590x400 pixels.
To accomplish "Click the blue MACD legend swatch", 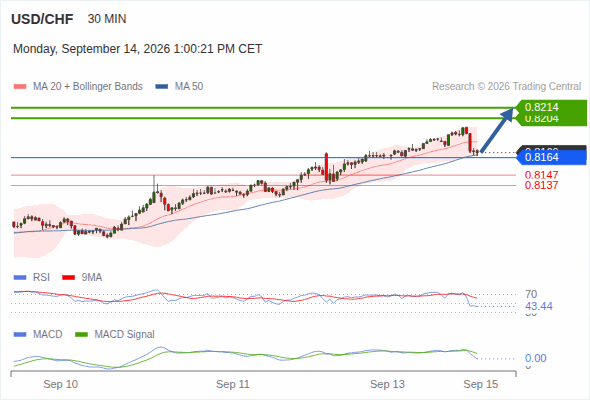I will click(x=20, y=335).
